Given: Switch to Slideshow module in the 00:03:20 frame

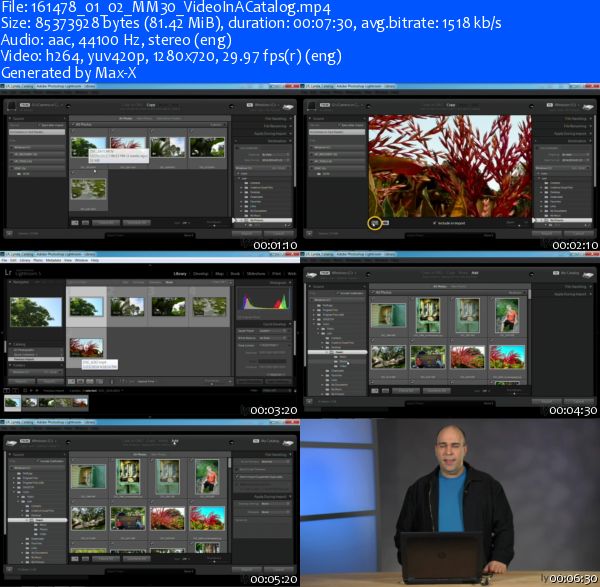Looking at the screenshot, I should [x=256, y=274].
